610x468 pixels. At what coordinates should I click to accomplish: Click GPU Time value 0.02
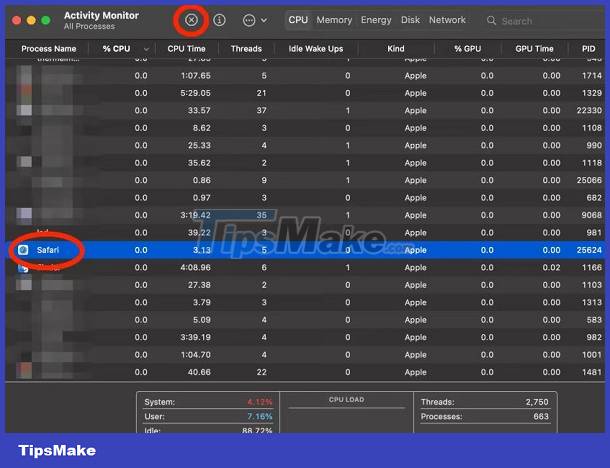[x=551, y=268]
